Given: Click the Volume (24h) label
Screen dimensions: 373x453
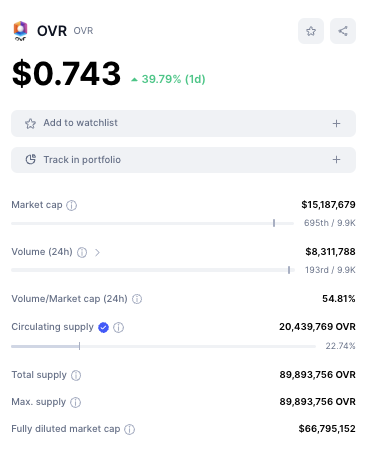Looking at the screenshot, I should pos(42,252).
